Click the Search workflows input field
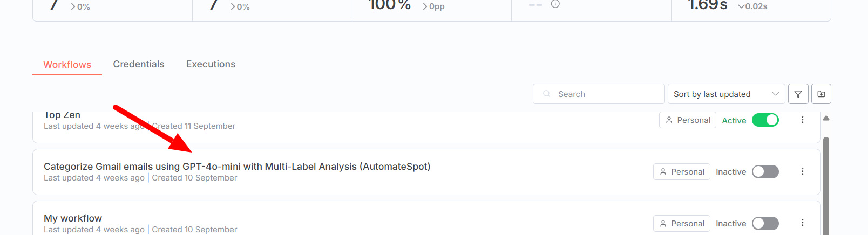The image size is (868, 235). [605, 94]
